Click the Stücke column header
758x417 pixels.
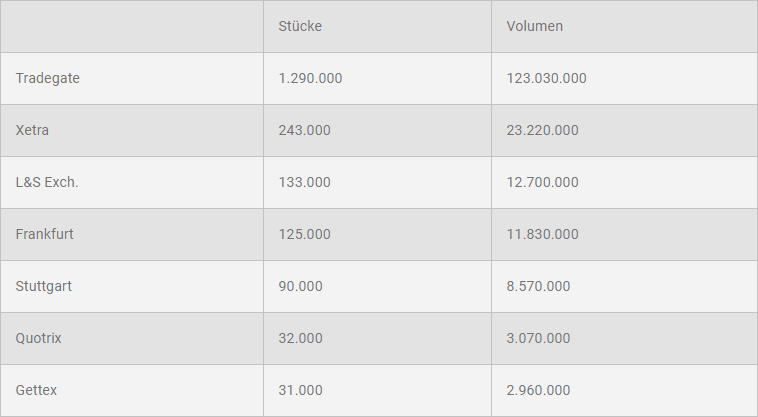pos(300,26)
